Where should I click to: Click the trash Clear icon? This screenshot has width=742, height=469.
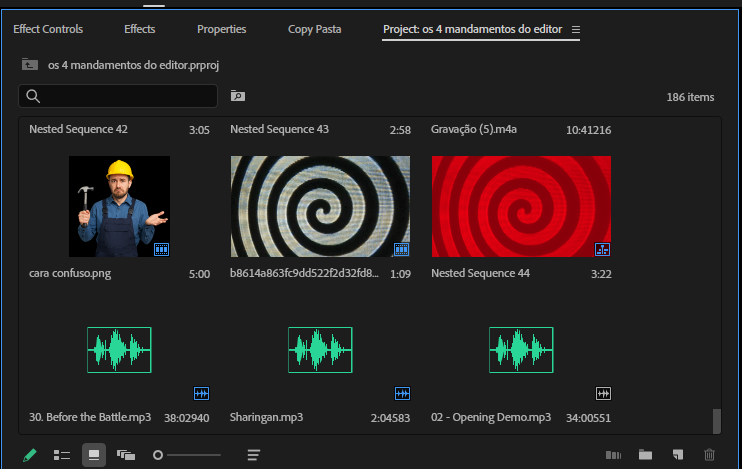pyautogui.click(x=709, y=455)
